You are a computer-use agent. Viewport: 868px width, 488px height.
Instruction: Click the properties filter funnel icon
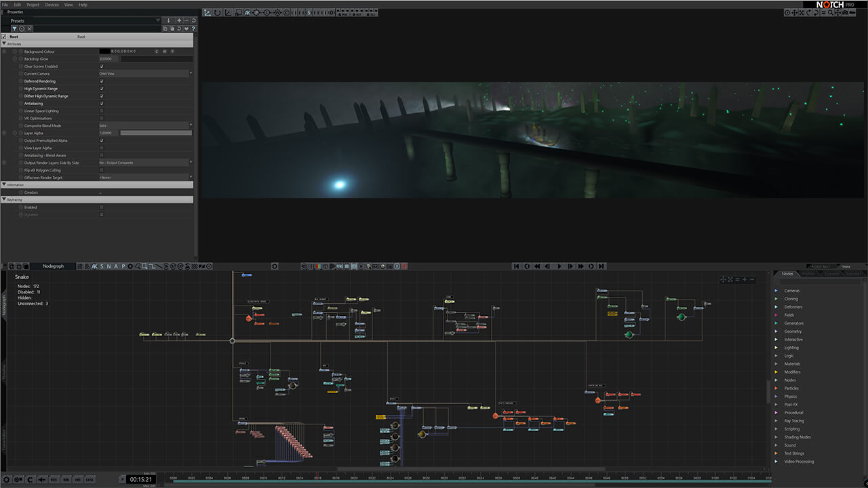[x=14, y=28]
